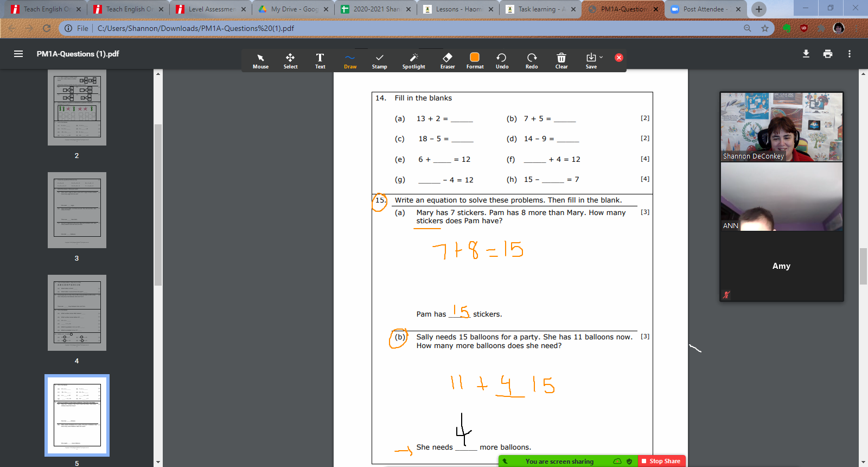This screenshot has width=868, height=467.
Task: Click Amy's muted microphone icon
Action: tap(726, 295)
